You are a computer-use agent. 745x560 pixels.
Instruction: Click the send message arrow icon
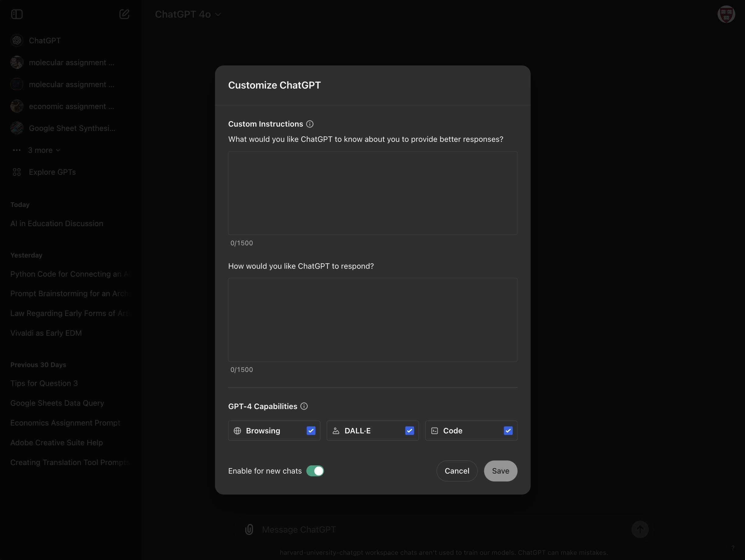[x=640, y=529]
